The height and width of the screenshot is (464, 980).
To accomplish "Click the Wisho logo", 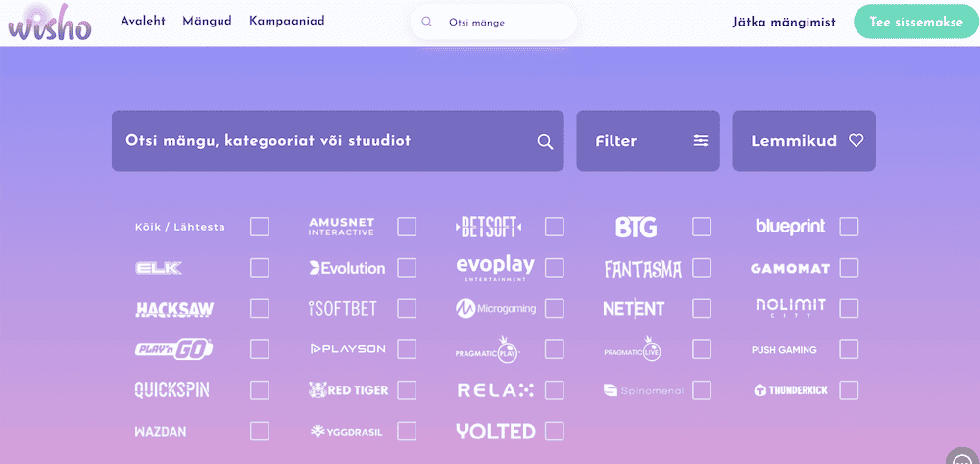I will pos(50,24).
